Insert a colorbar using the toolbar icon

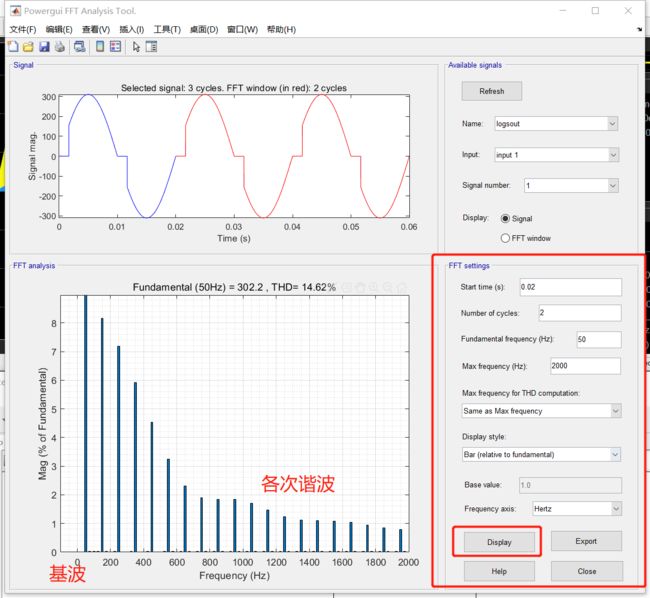[100, 46]
